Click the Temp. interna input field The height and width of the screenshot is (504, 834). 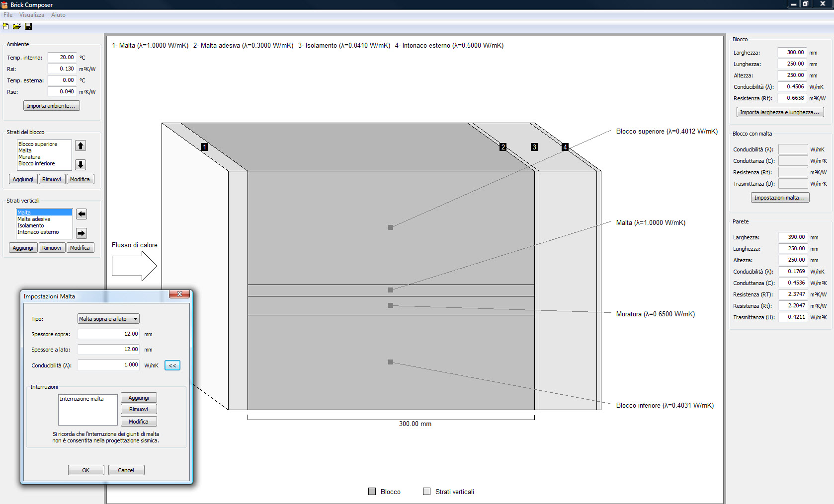click(62, 58)
